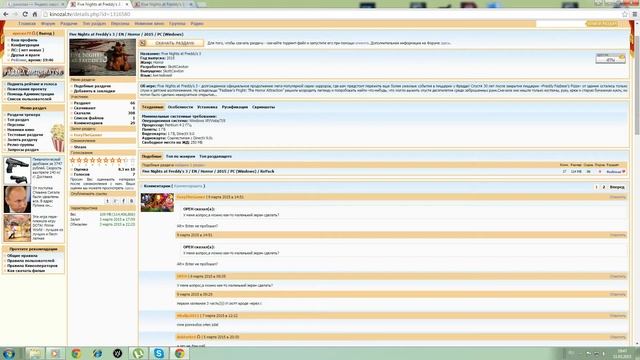
Task: Select the Скриншоты tab
Action: pos(263,107)
